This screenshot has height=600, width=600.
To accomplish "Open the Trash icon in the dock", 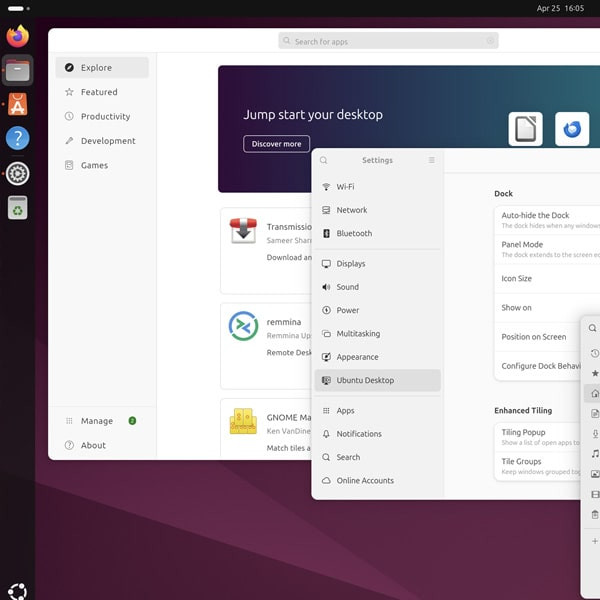I will point(18,207).
